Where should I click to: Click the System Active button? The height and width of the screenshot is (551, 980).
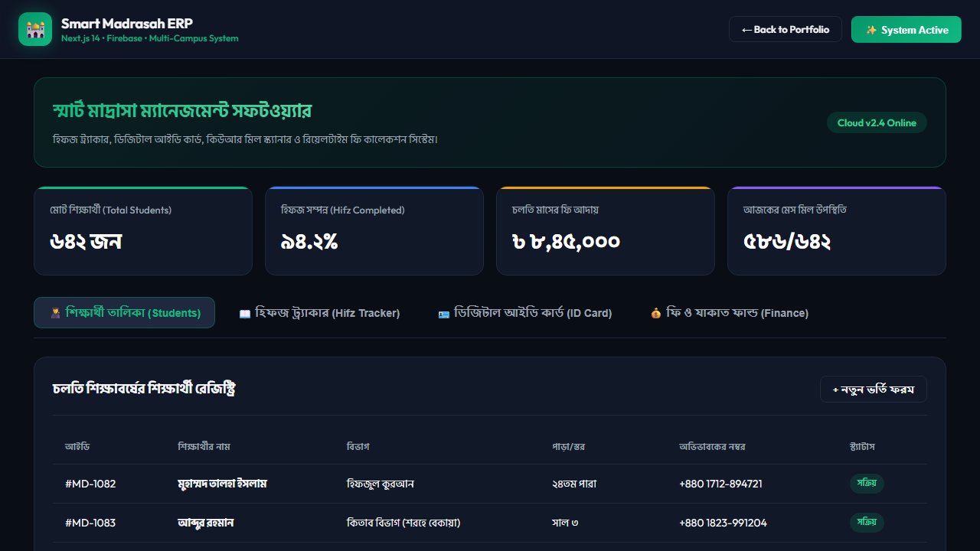coord(906,29)
